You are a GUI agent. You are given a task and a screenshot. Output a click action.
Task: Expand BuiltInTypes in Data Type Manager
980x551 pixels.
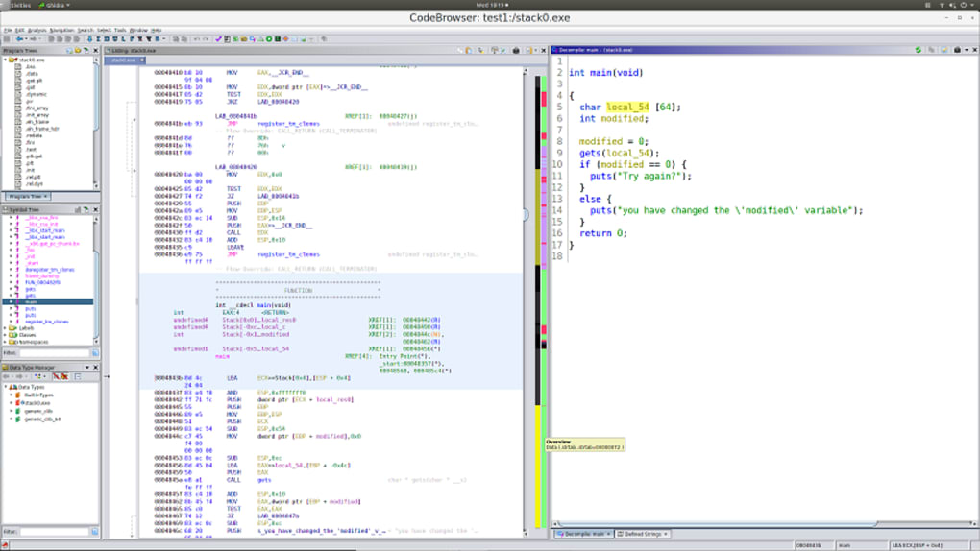point(12,395)
